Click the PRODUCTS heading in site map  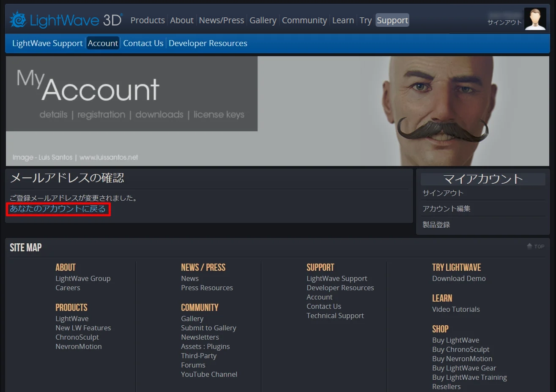[x=71, y=308]
